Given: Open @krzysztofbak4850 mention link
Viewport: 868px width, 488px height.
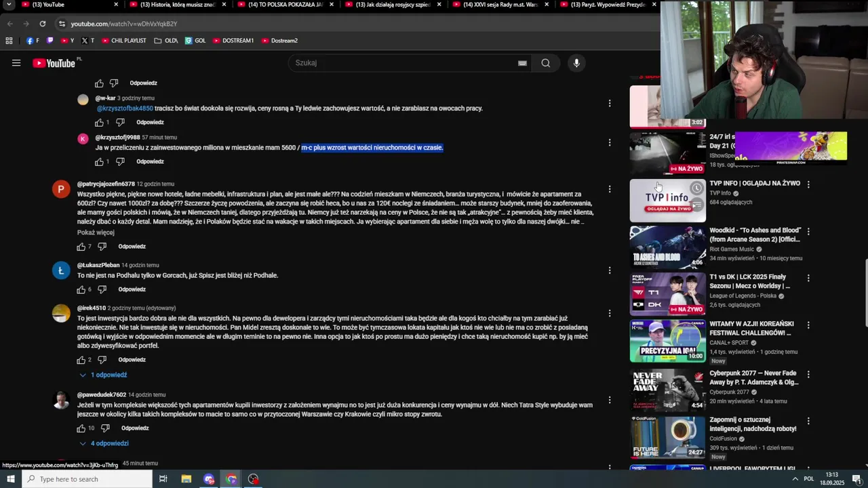Looking at the screenshot, I should 125,108.
